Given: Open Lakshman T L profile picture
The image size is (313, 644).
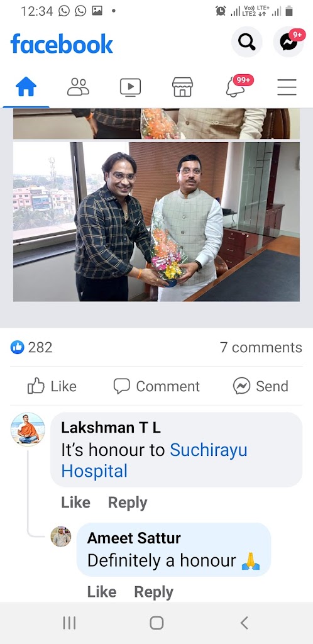Looking at the screenshot, I should 28,429.
